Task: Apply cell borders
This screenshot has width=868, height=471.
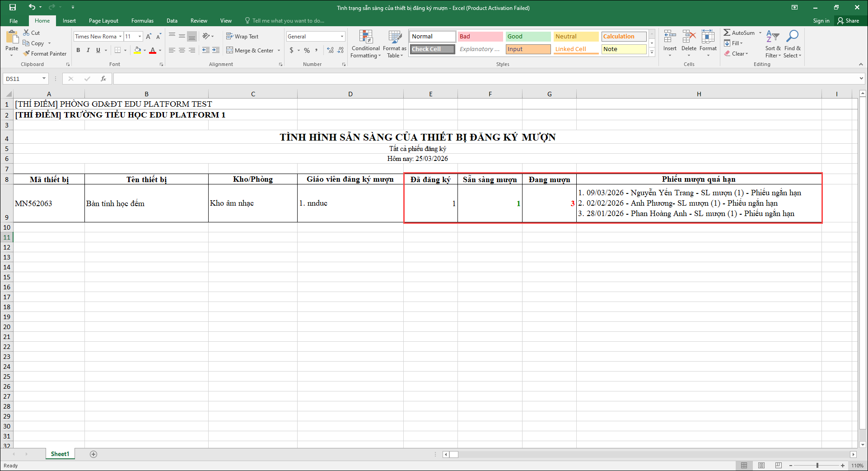Action: 117,50
